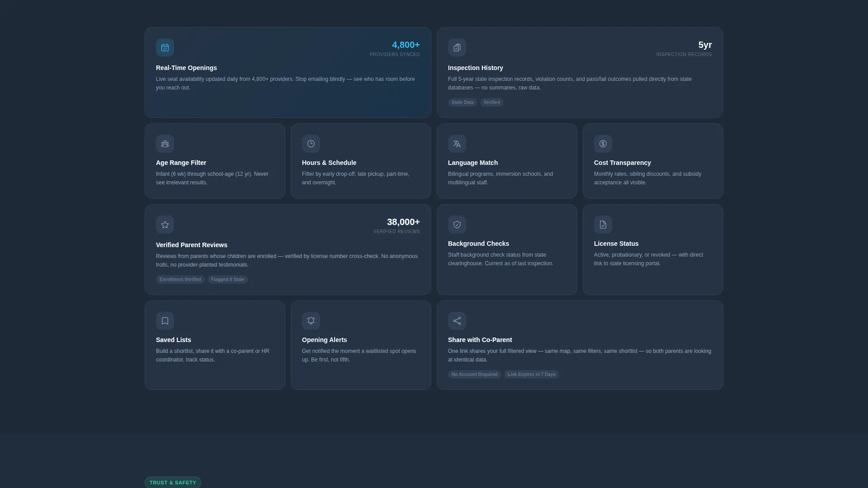Click the Share with Co-Parent heading
Screen dimensions: 868x488
(x=480, y=340)
